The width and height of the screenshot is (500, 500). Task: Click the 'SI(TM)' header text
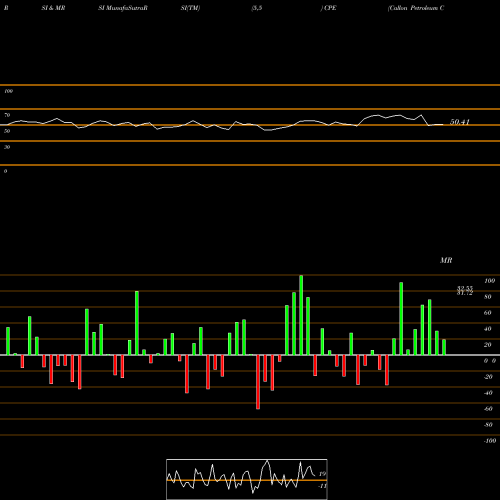[x=190, y=8]
